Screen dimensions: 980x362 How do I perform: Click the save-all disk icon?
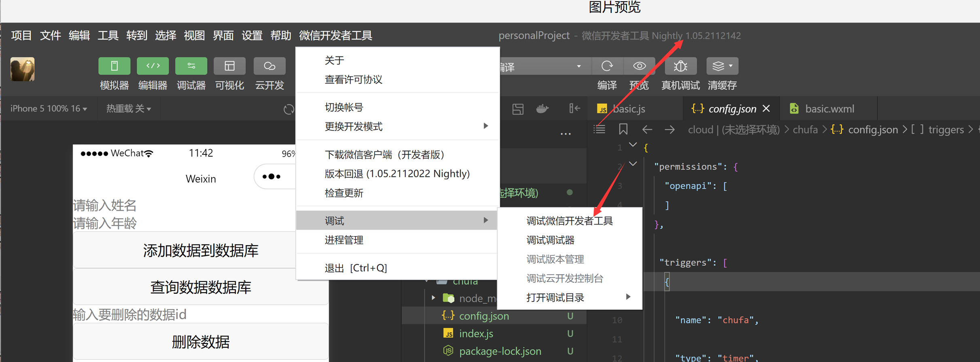tap(518, 109)
